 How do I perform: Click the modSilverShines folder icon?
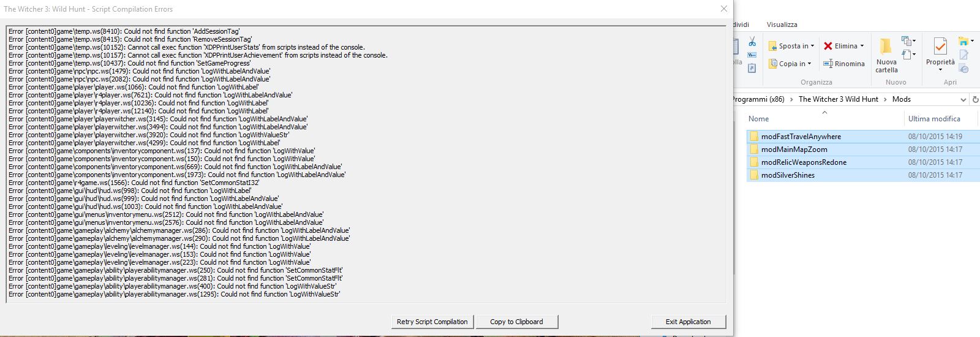(754, 175)
